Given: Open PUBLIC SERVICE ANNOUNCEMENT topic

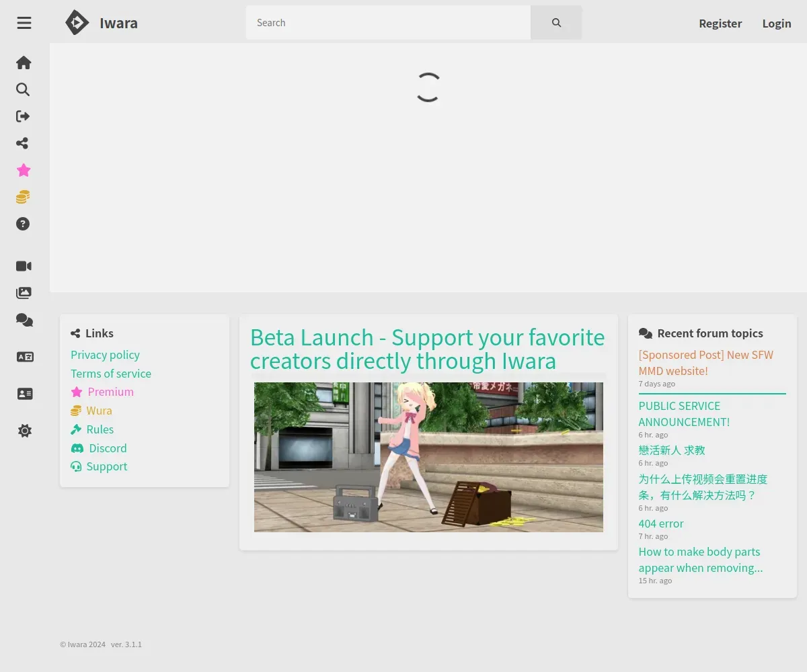Looking at the screenshot, I should pyautogui.click(x=684, y=414).
